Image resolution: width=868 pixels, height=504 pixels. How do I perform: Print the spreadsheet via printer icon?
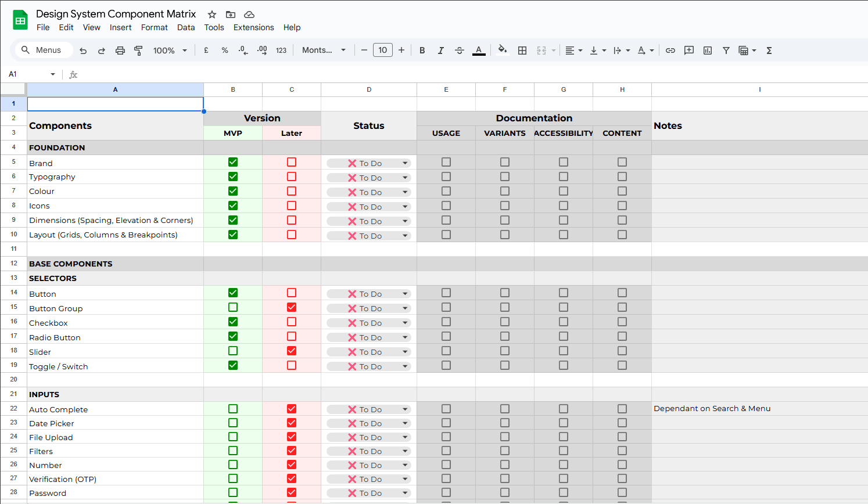pos(120,51)
